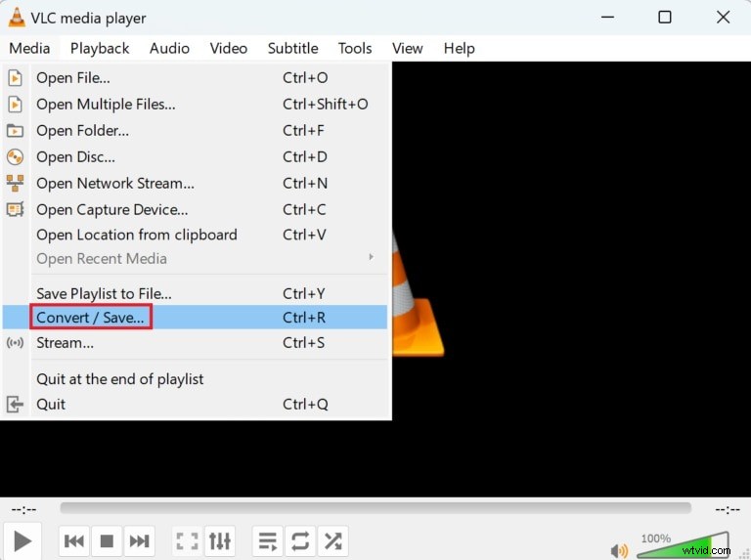Skip to next track button

pyautogui.click(x=140, y=541)
